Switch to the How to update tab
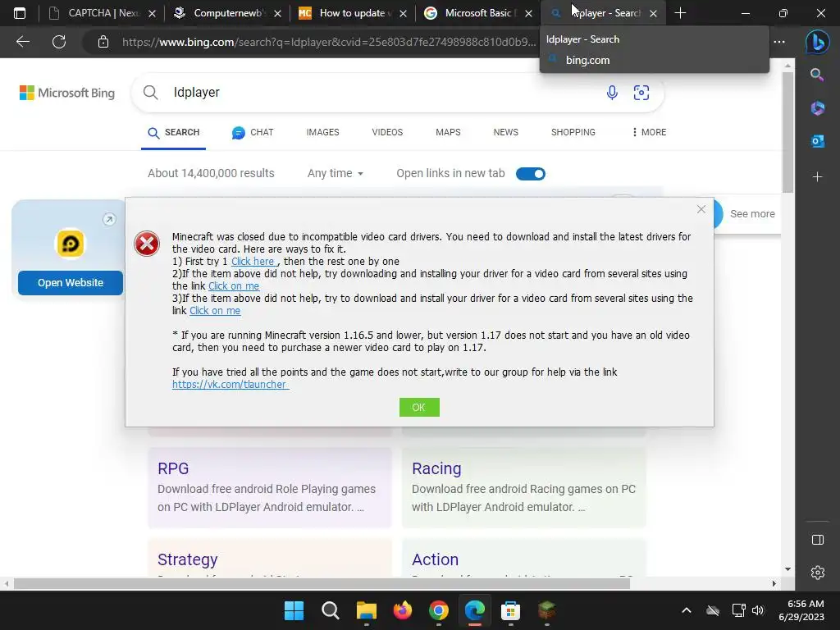 353,13
